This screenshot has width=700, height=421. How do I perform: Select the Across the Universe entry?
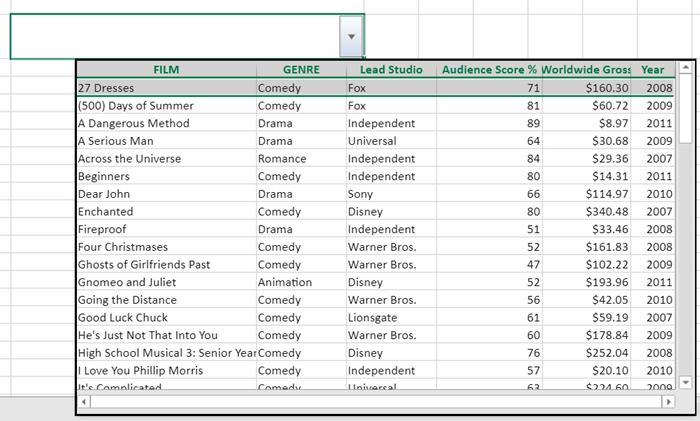point(166,159)
